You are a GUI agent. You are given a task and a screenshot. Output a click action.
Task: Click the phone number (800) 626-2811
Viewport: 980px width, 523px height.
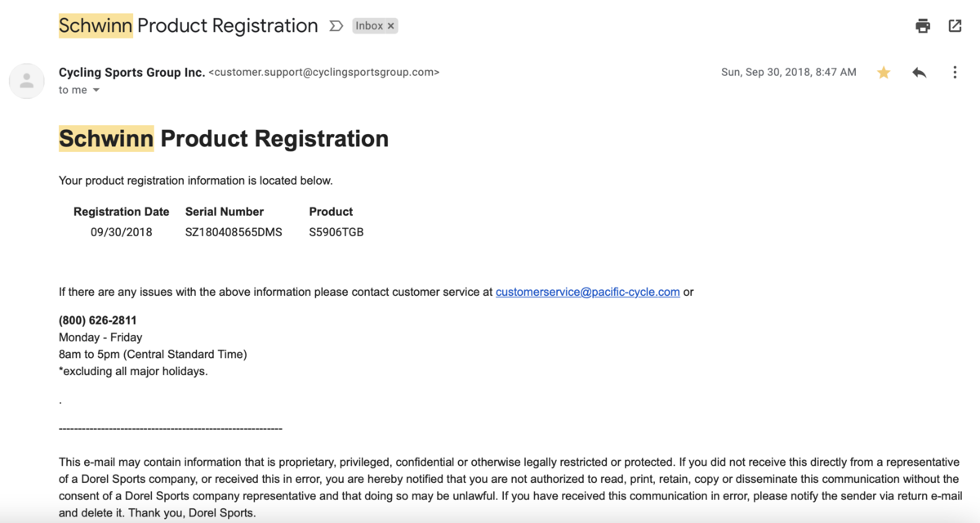98,320
